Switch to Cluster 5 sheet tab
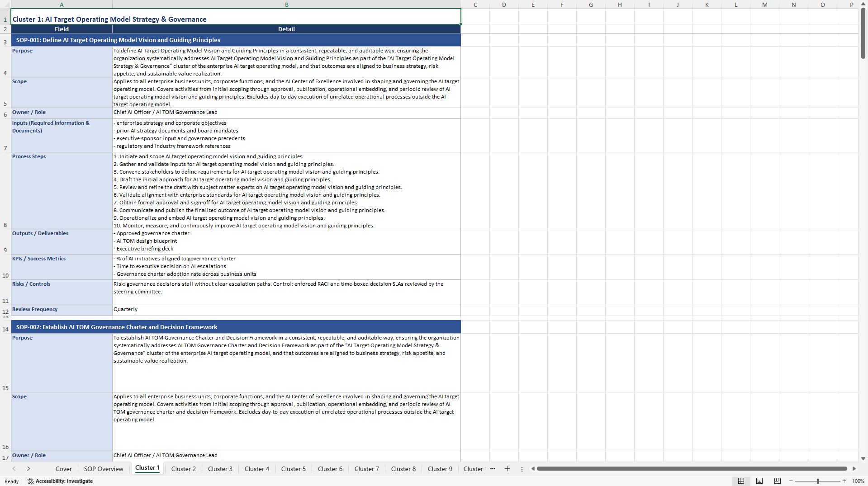Image resolution: width=868 pixels, height=486 pixels. tap(294, 469)
